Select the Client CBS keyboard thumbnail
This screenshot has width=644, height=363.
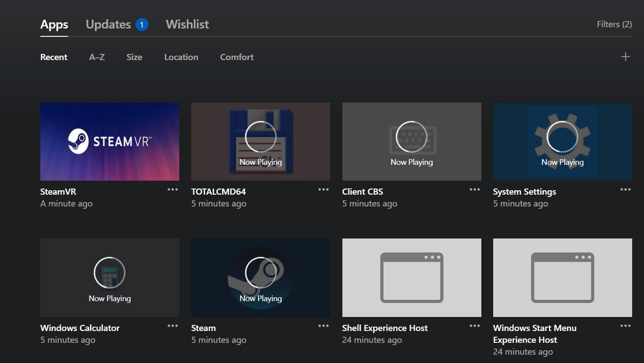coord(412,142)
